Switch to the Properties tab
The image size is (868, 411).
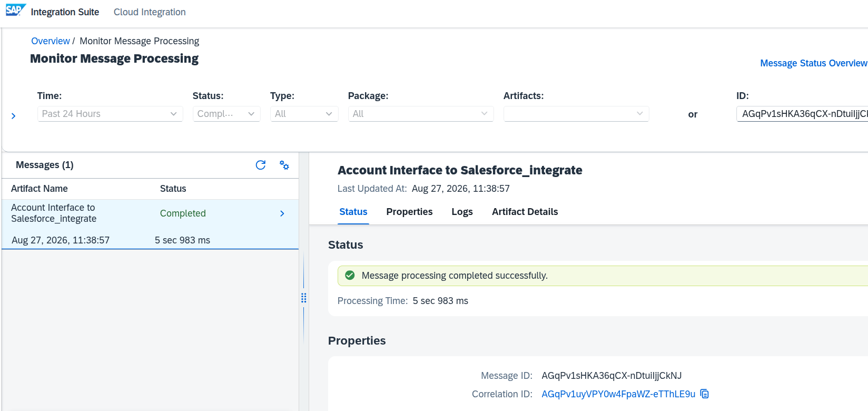click(x=409, y=212)
